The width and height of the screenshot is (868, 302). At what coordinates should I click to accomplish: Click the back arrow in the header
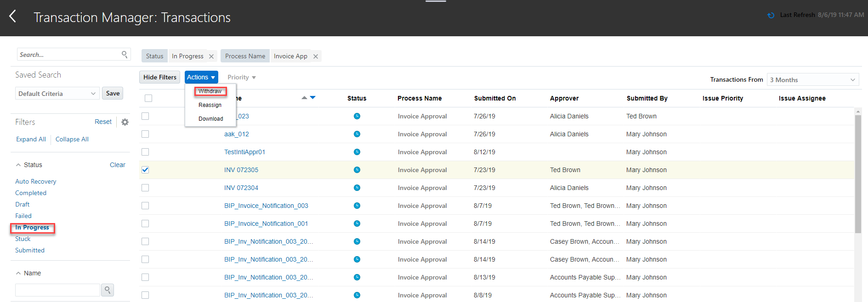click(13, 17)
